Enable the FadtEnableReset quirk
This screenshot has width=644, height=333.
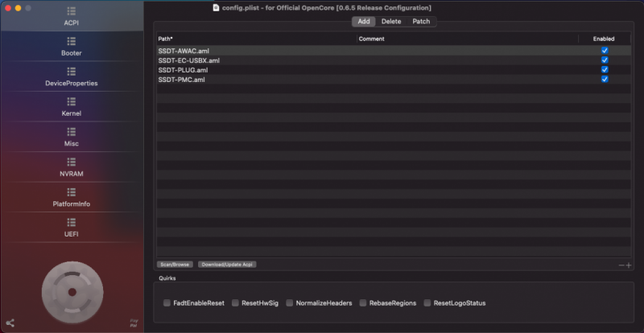pos(167,303)
